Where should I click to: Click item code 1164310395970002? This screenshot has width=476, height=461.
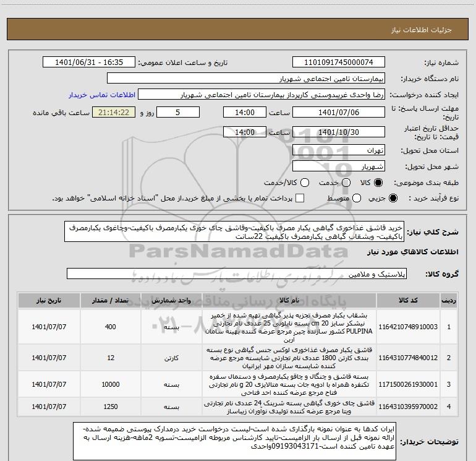(x=408, y=407)
